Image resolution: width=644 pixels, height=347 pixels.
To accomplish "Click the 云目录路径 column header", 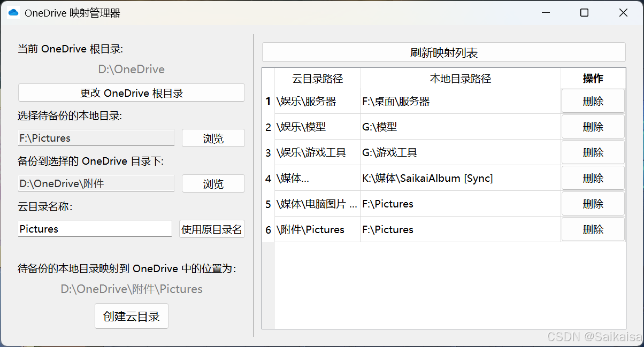I will pos(317,79).
